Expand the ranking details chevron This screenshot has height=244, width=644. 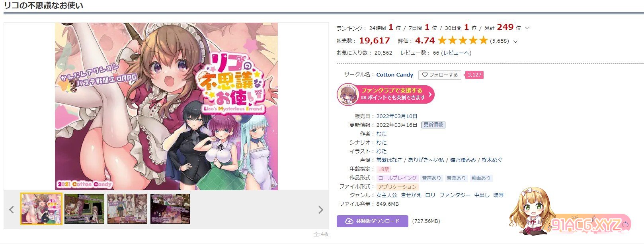tap(528, 28)
